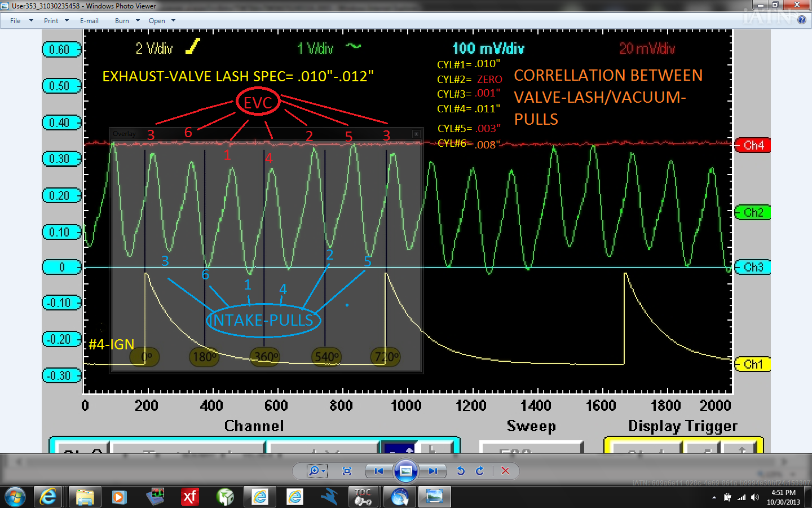Image resolution: width=812 pixels, height=508 pixels.
Task: Expand the Print dropdown
Action: [x=56, y=21]
